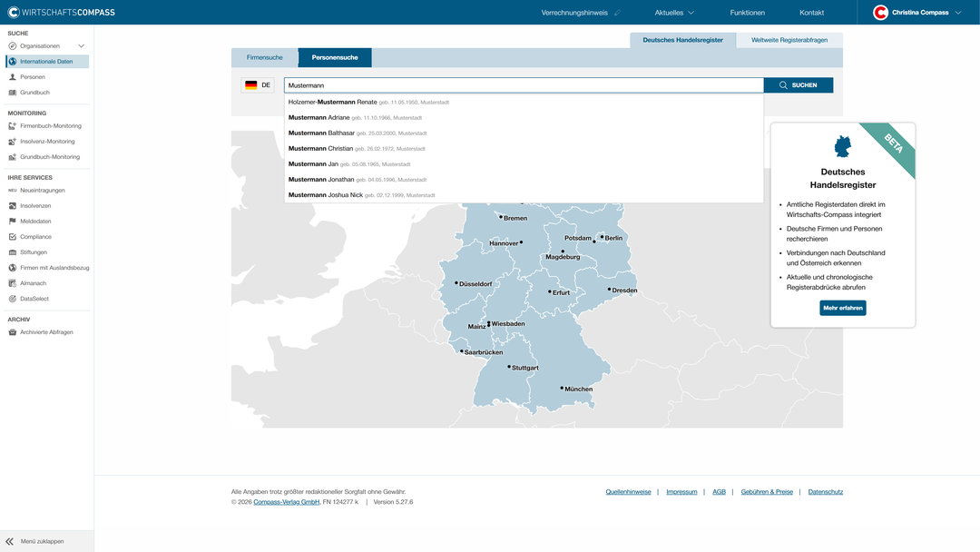
Task: Open the Aktuelles dropdown menu
Action: coord(674,13)
